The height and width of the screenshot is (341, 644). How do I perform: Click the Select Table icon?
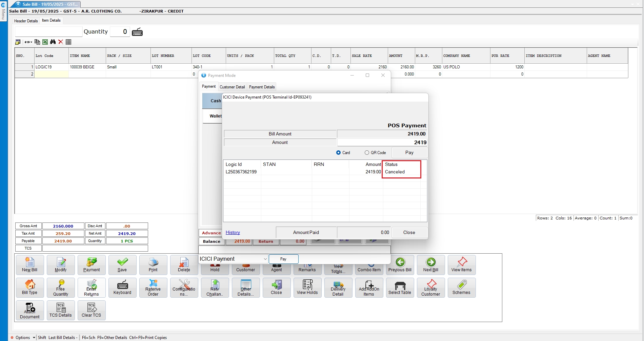pyautogui.click(x=400, y=287)
